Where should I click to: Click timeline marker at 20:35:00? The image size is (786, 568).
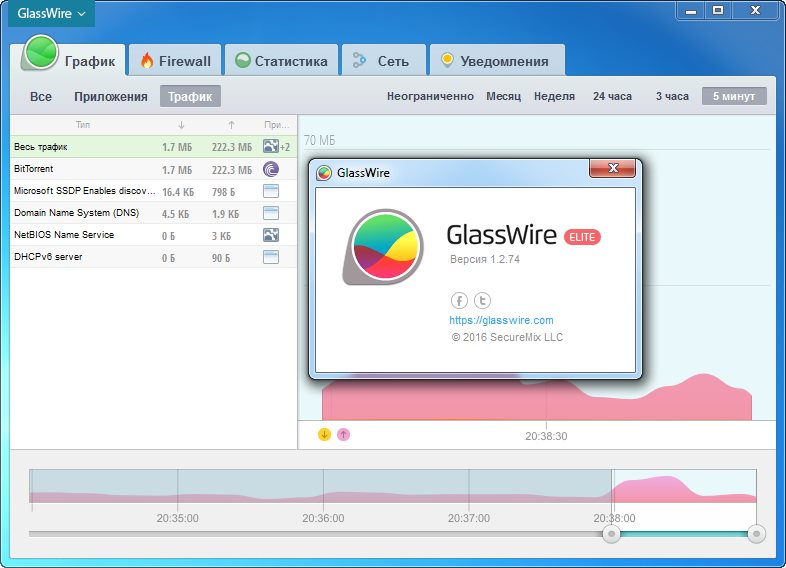click(177, 518)
